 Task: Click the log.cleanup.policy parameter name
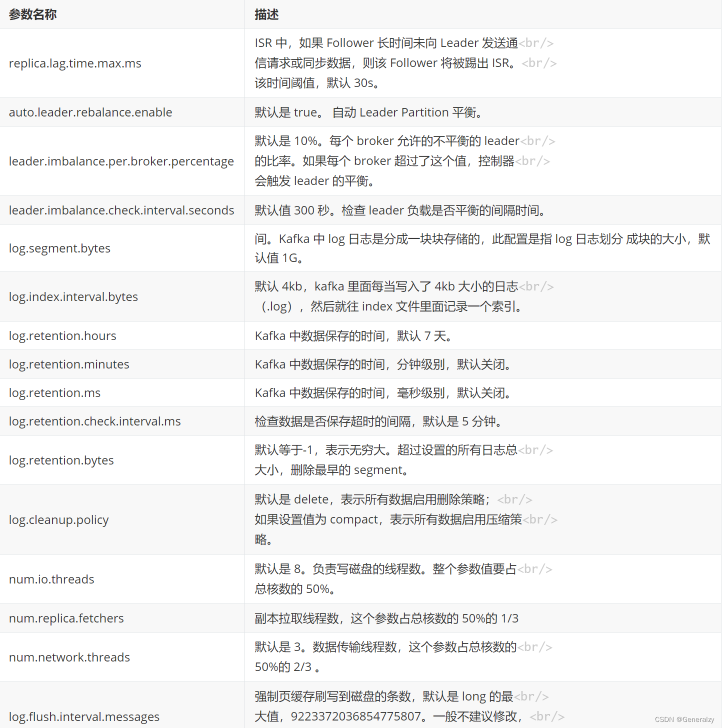tap(58, 519)
